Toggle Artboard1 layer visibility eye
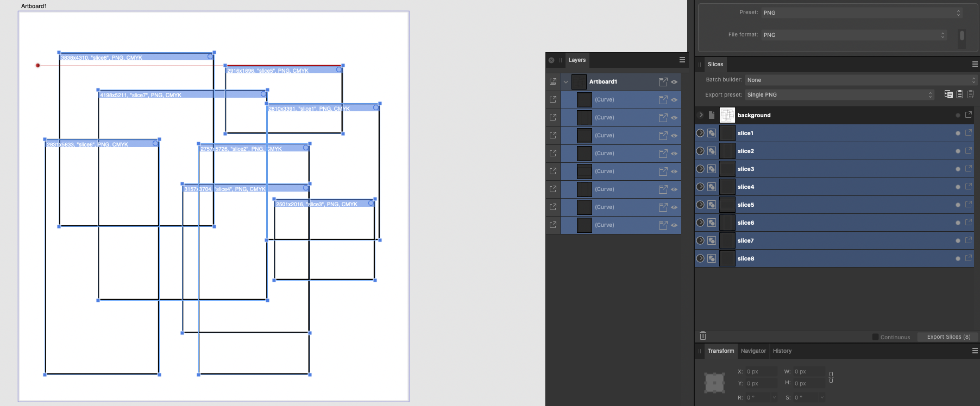The width and height of the screenshot is (980, 406). click(x=674, y=82)
